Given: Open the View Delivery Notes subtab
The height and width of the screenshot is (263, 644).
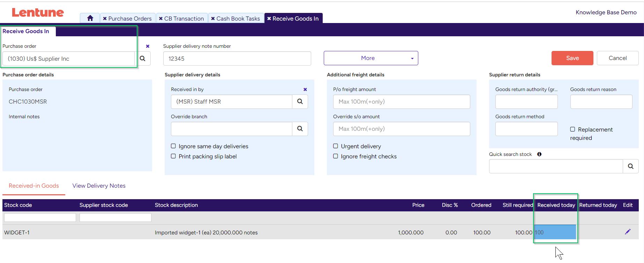Looking at the screenshot, I should pos(99,186).
